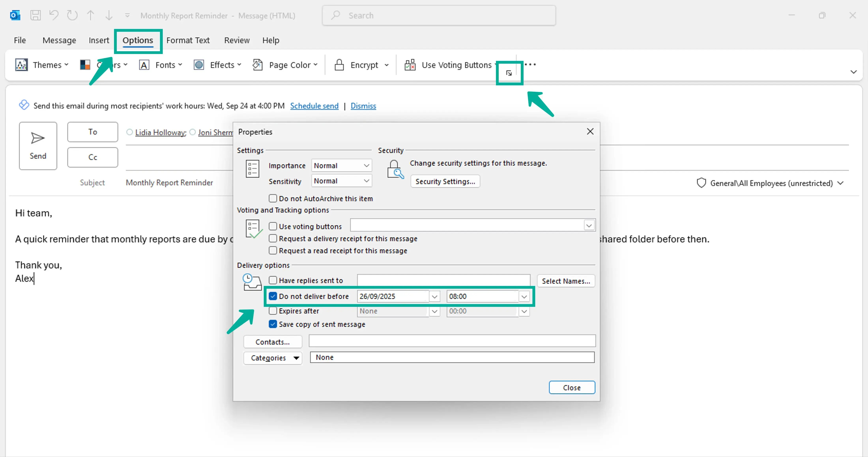Screen dimensions: 868x457
Task: Open the Review tab
Action: (237, 40)
